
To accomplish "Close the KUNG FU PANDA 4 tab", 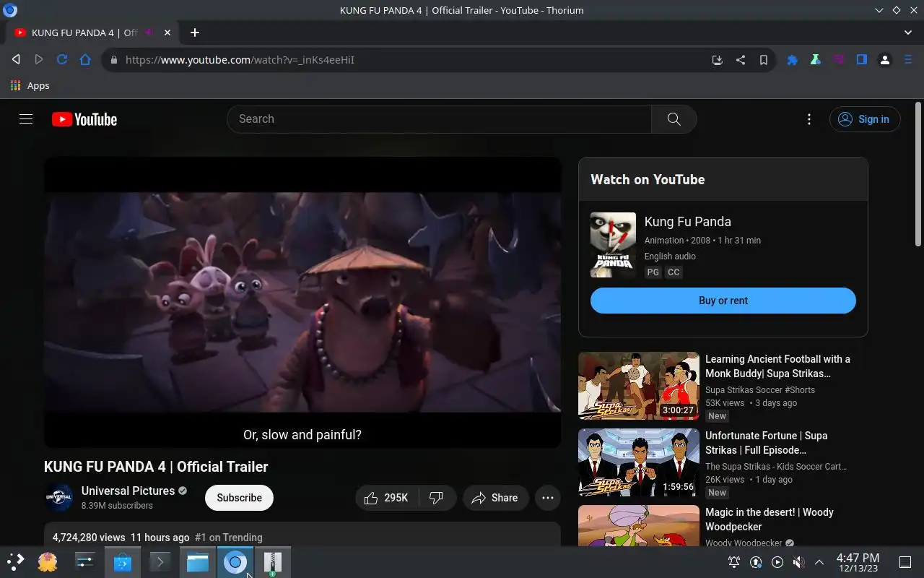I will coord(167,33).
